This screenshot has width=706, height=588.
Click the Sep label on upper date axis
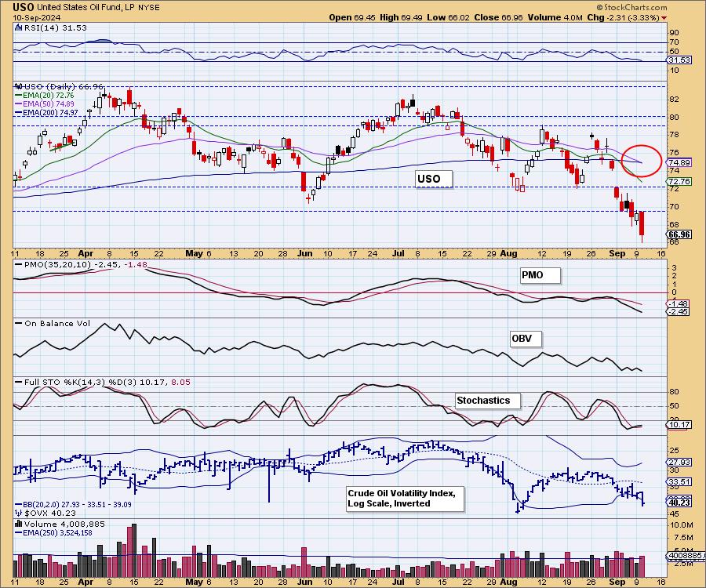617,253
